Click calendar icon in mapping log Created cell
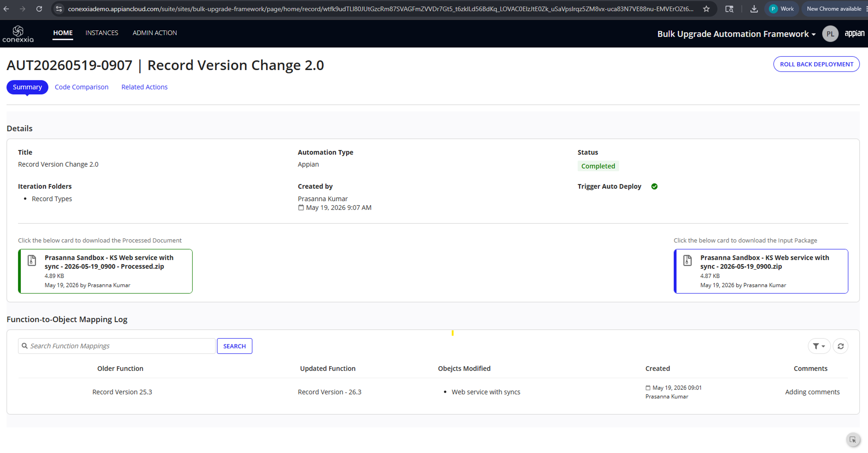Screen dimensions: 868x453 click(648, 388)
